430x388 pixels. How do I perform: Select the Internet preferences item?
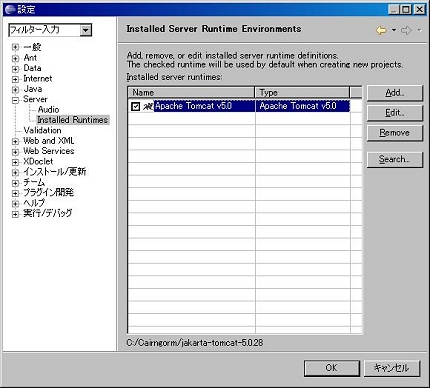click(38, 79)
